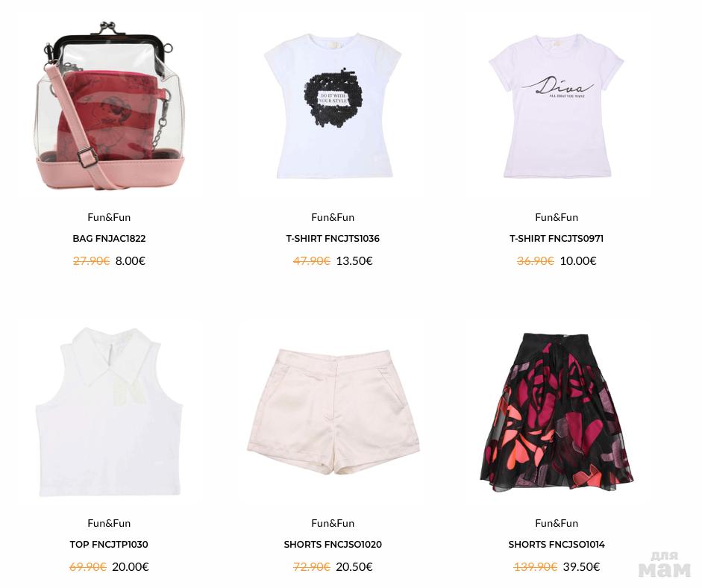Click the T-SHIRT FNCJTS0971 product title
The image size is (702, 588).
pos(557,239)
